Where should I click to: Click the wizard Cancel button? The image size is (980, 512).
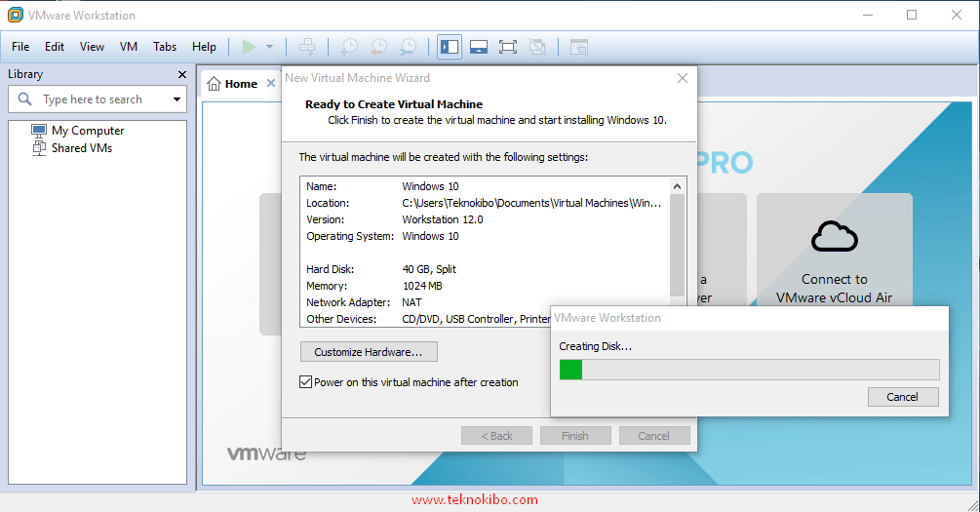(x=653, y=436)
